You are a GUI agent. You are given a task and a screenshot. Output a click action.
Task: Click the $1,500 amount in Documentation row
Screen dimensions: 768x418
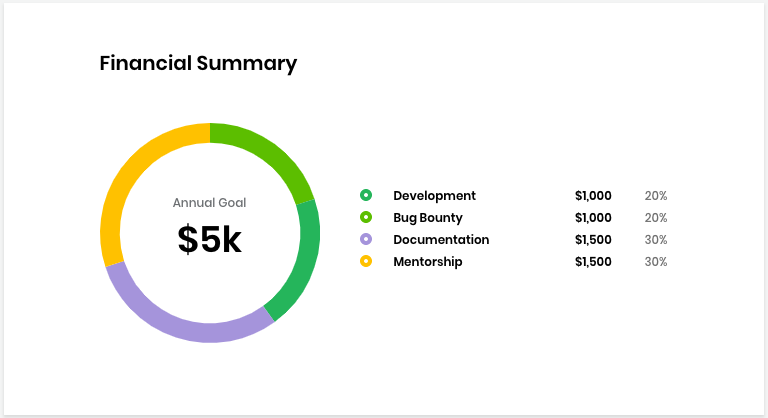(593, 240)
